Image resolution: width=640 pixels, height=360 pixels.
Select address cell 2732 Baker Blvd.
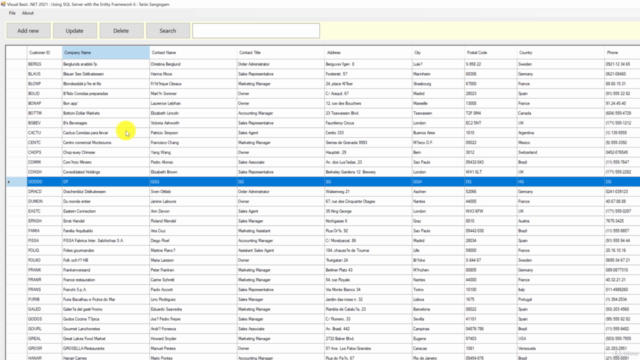point(369,338)
